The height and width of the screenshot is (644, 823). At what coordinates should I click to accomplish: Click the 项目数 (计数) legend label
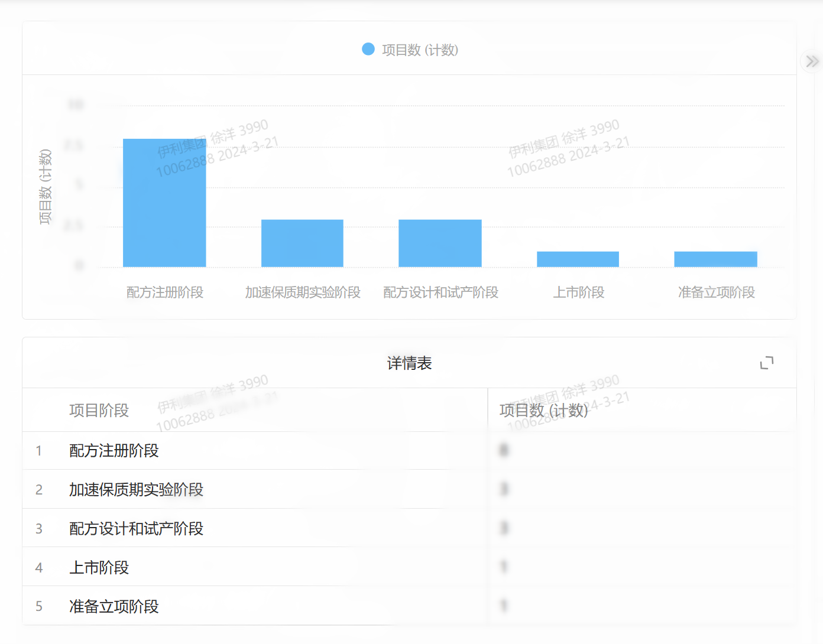(420, 50)
